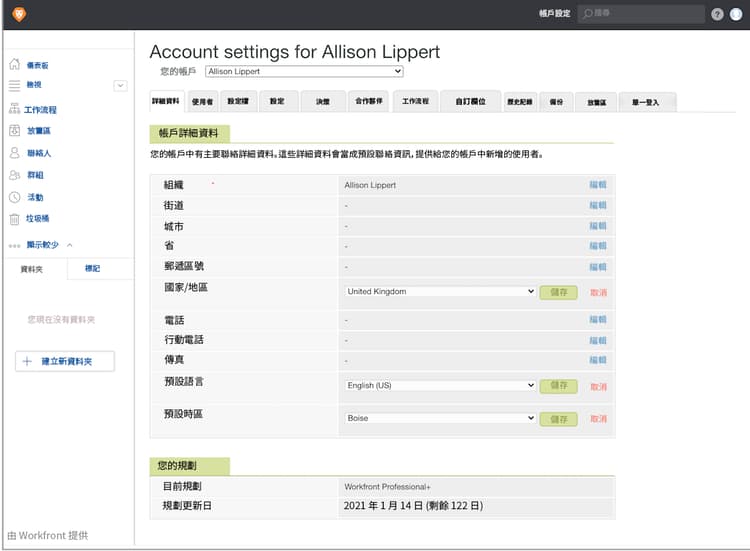This screenshot has width=750, height=551.
Task: Open the Boise time zone dropdown
Action: pyautogui.click(x=440, y=418)
